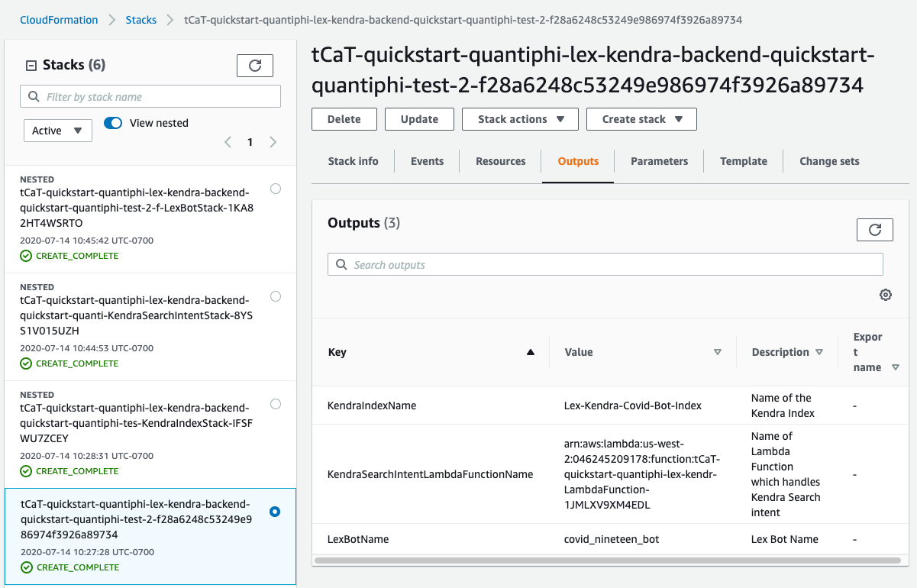
Task: Open the Stacks breadcrumb link
Action: point(141,20)
